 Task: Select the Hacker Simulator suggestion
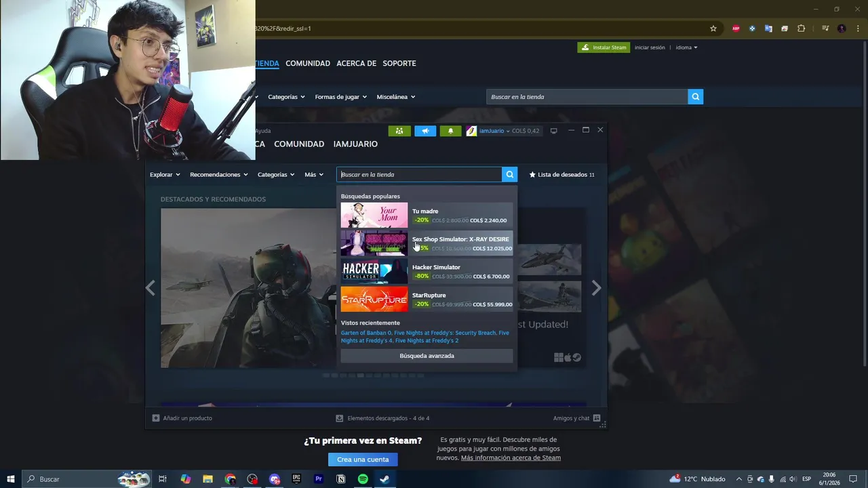[427, 271]
